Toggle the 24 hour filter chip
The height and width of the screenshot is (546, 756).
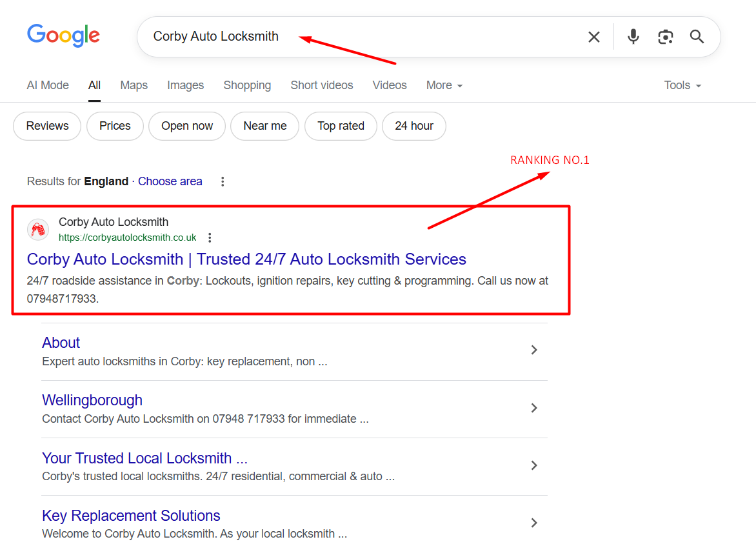(413, 126)
